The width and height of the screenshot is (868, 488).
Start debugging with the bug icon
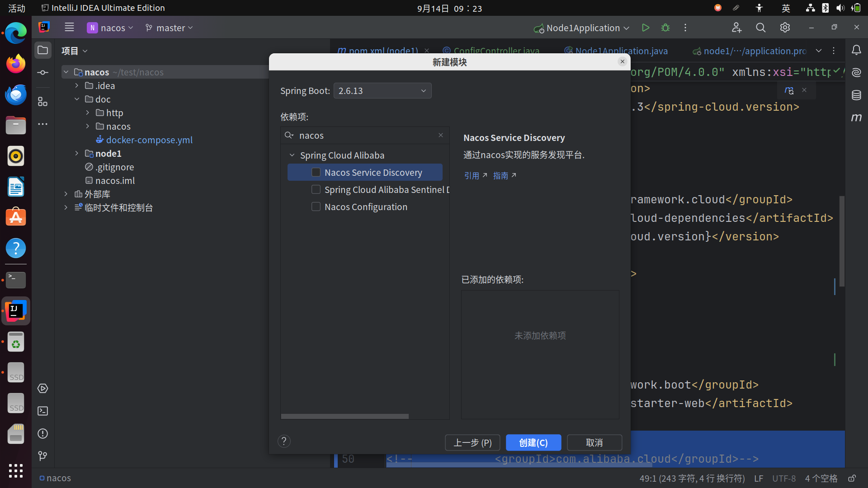pos(665,28)
